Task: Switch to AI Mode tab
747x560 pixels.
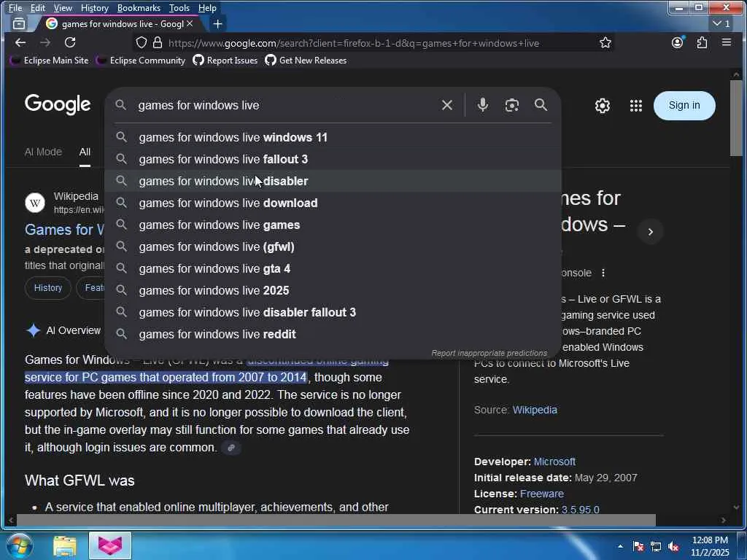Action: click(x=43, y=152)
